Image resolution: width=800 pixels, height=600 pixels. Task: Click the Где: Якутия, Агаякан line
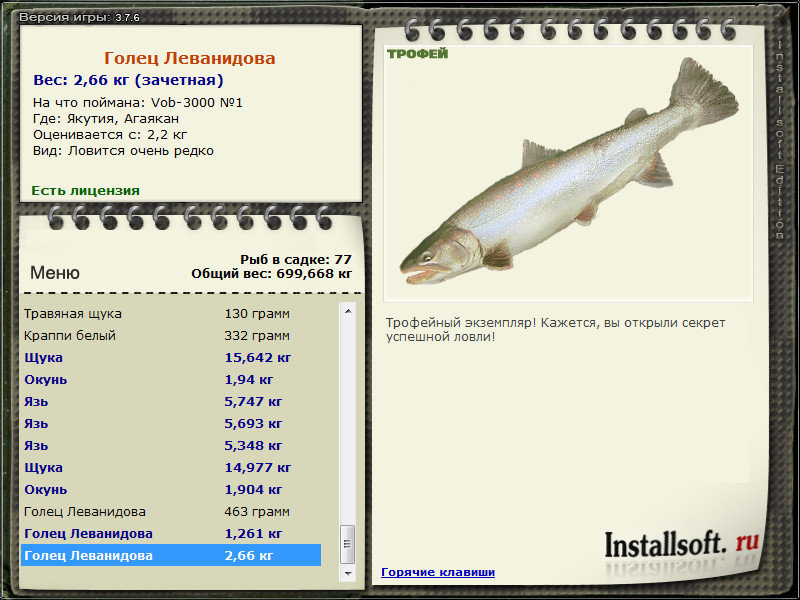coord(106,119)
